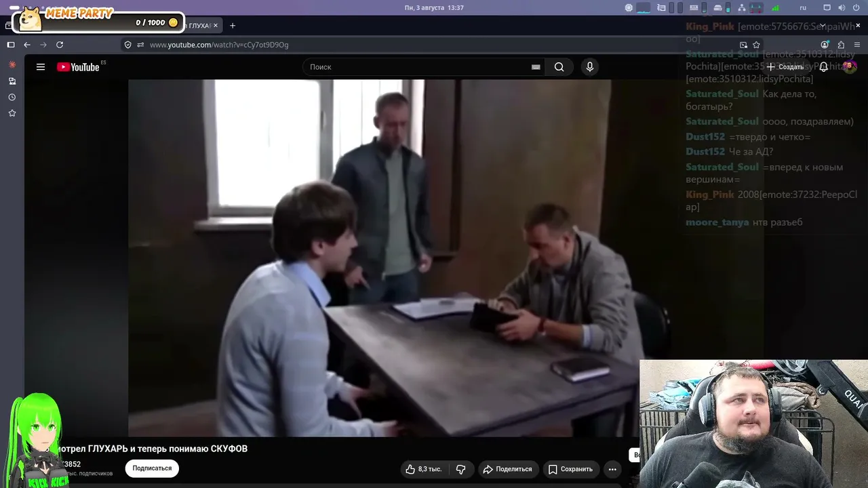Dislike the video
This screenshot has width=868, height=488.
tap(461, 469)
